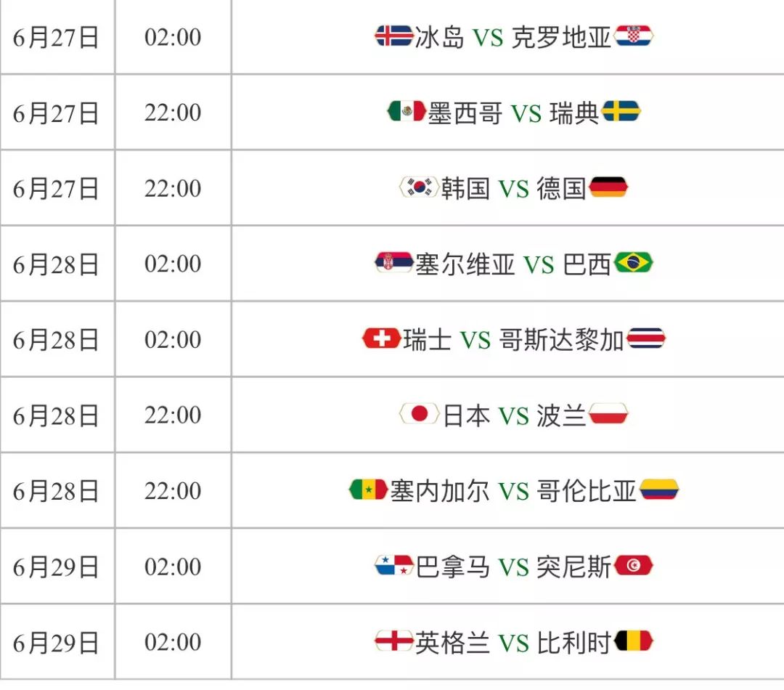Select the Mexico flag icon
The image size is (784, 690).
click(407, 111)
